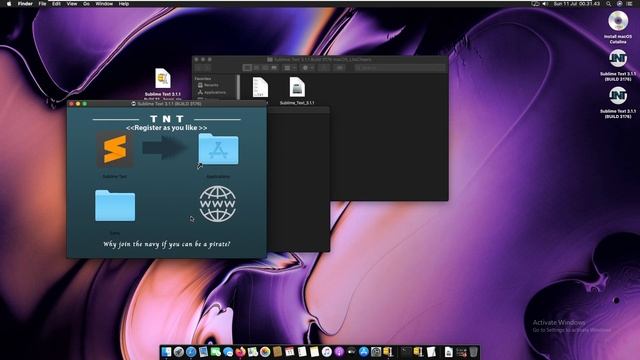Click the Edit Tags button in Finder toolbar
Image resolution: width=640 pixels, height=360 pixels.
340,68
